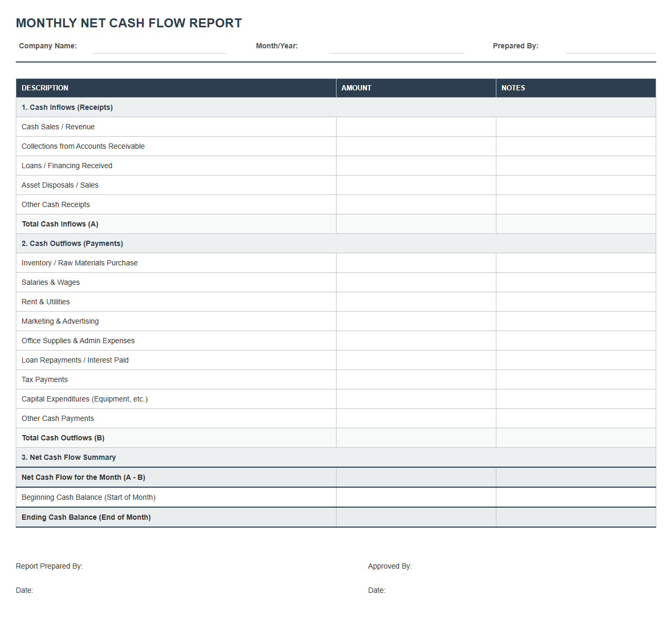Viewport: 672px width, 618px height.
Task: Click the Notes cell for Cash Sales / Revenue
Action: click(576, 127)
